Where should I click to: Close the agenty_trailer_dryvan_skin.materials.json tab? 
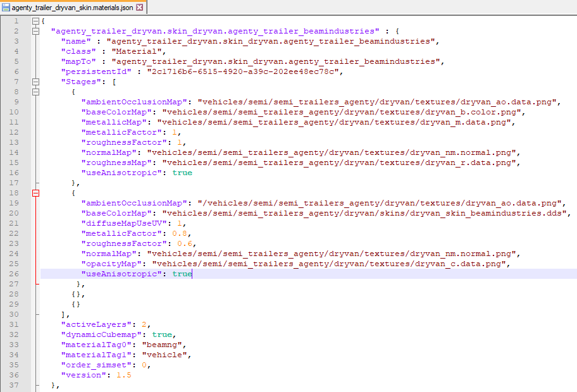[x=140, y=8]
